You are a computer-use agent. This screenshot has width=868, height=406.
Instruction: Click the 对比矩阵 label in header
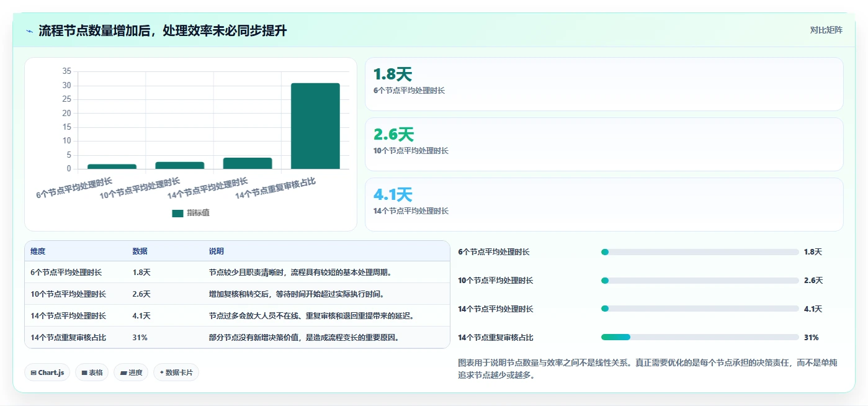(826, 30)
